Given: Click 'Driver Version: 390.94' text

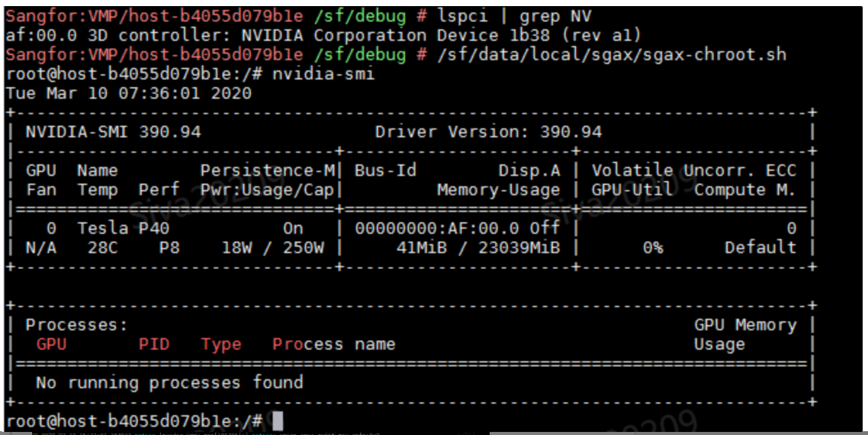Looking at the screenshot, I should (488, 133).
